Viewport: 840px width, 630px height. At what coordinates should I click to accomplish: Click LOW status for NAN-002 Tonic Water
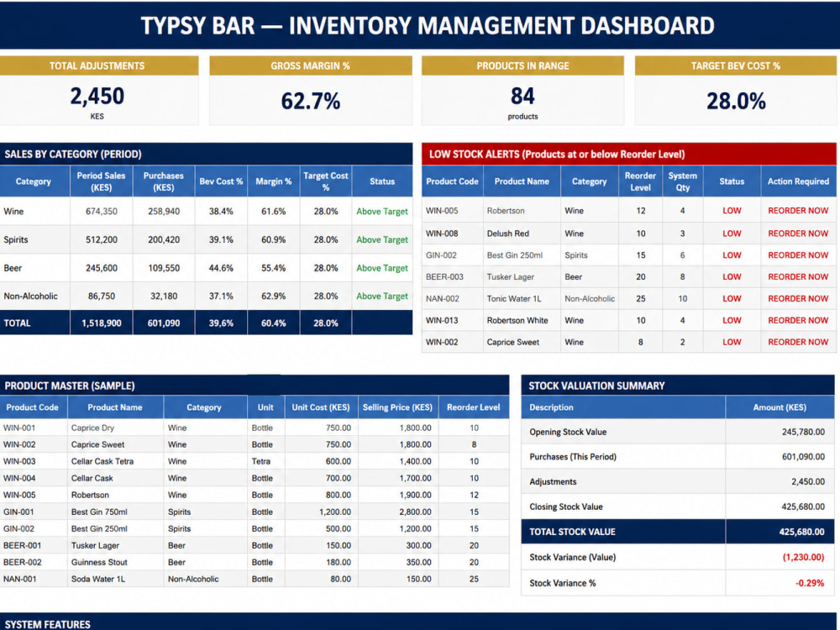(732, 298)
